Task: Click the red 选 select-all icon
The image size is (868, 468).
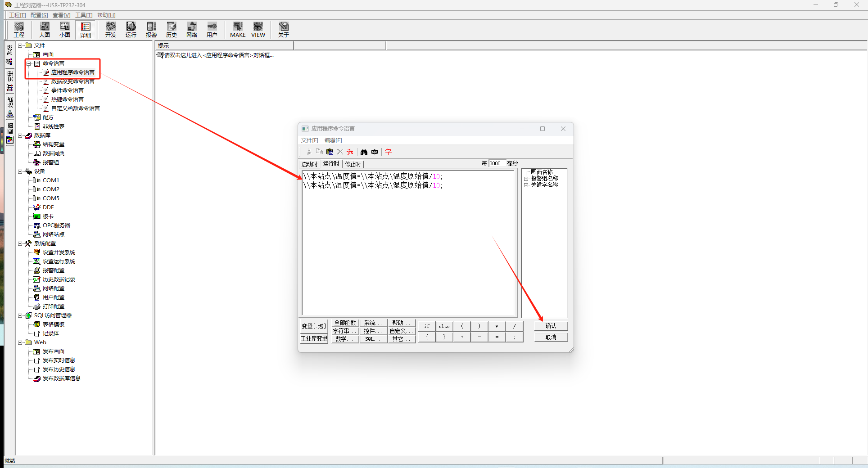Action: click(350, 152)
